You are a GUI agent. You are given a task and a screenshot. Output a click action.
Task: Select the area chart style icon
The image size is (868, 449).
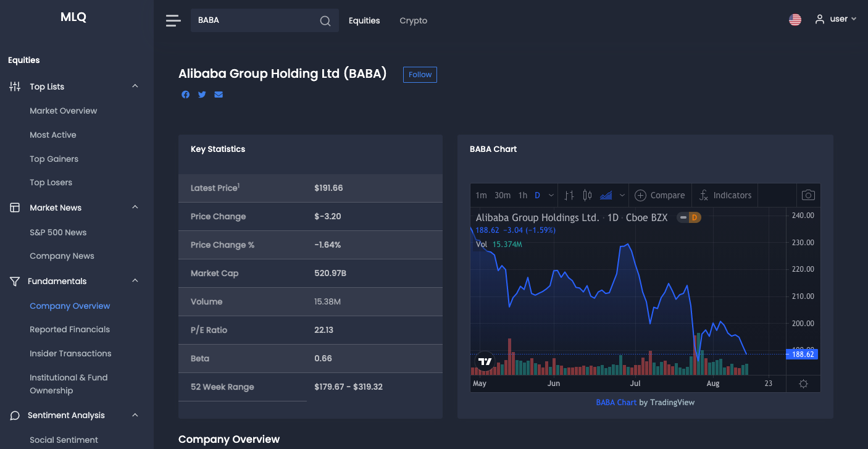[x=606, y=195]
